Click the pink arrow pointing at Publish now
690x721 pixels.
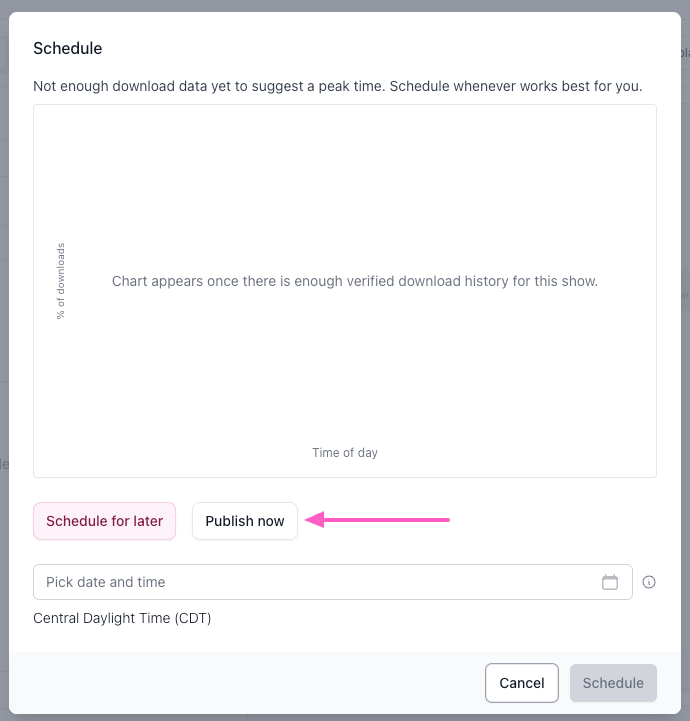(x=378, y=520)
